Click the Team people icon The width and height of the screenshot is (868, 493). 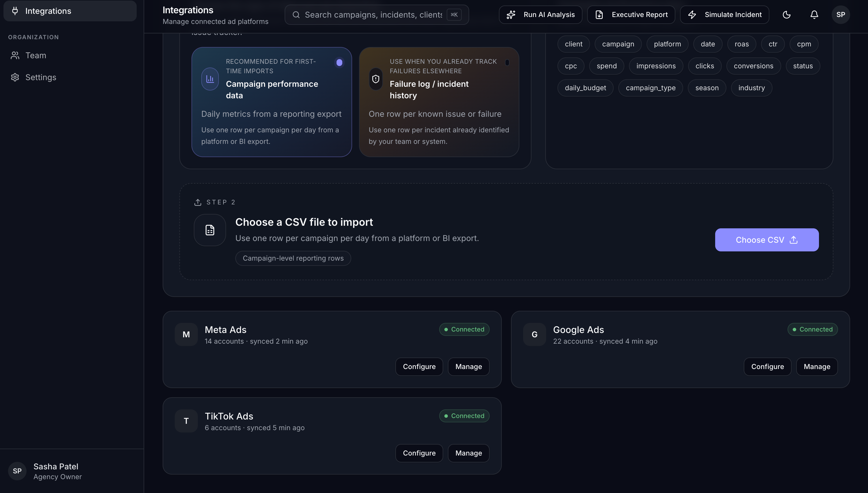pyautogui.click(x=15, y=55)
